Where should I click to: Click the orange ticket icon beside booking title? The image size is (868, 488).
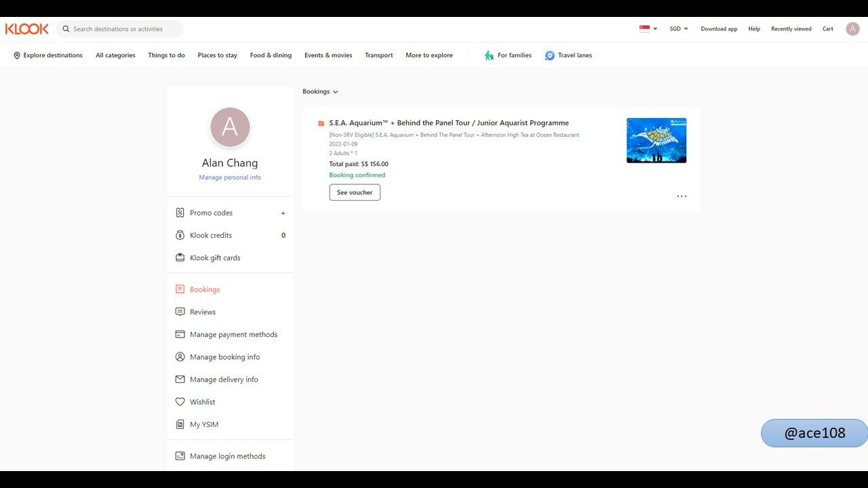coord(321,123)
